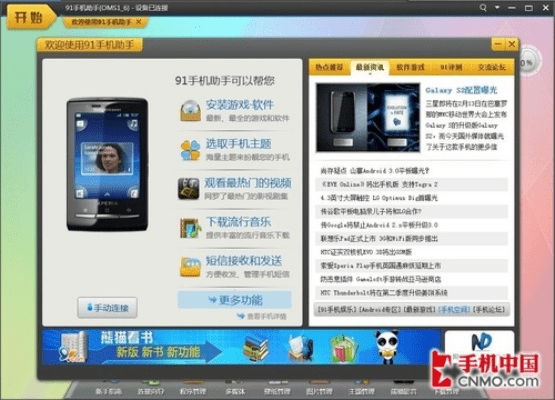
Task: Close the 欢迎使用91手机助手 top tab
Action: 139,22
